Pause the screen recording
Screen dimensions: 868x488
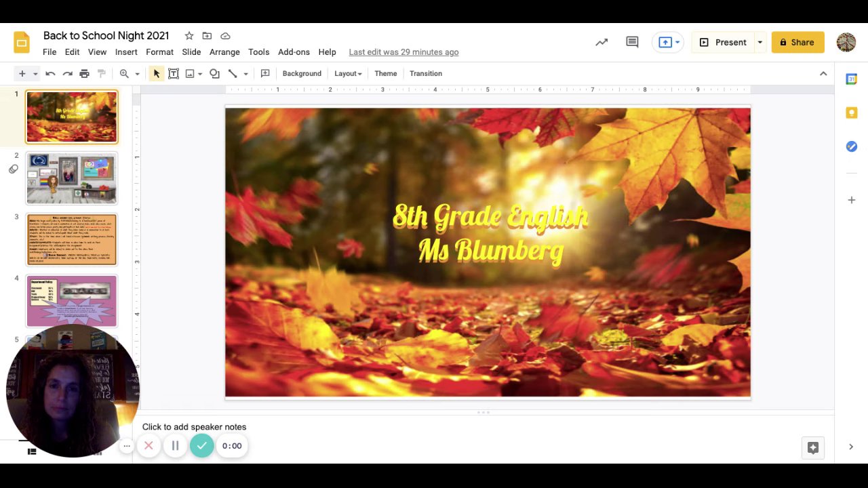click(175, 445)
